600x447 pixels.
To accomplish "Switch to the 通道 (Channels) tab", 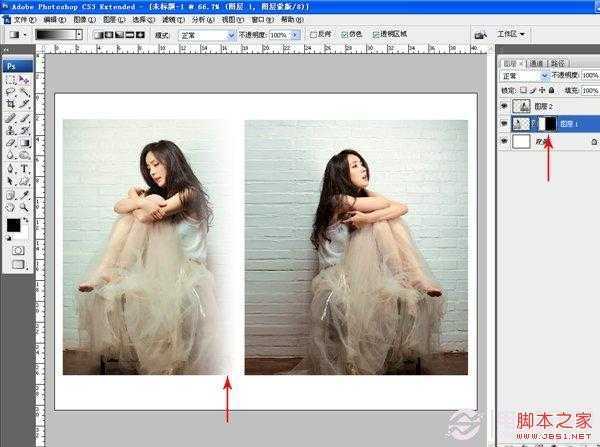I will point(536,62).
